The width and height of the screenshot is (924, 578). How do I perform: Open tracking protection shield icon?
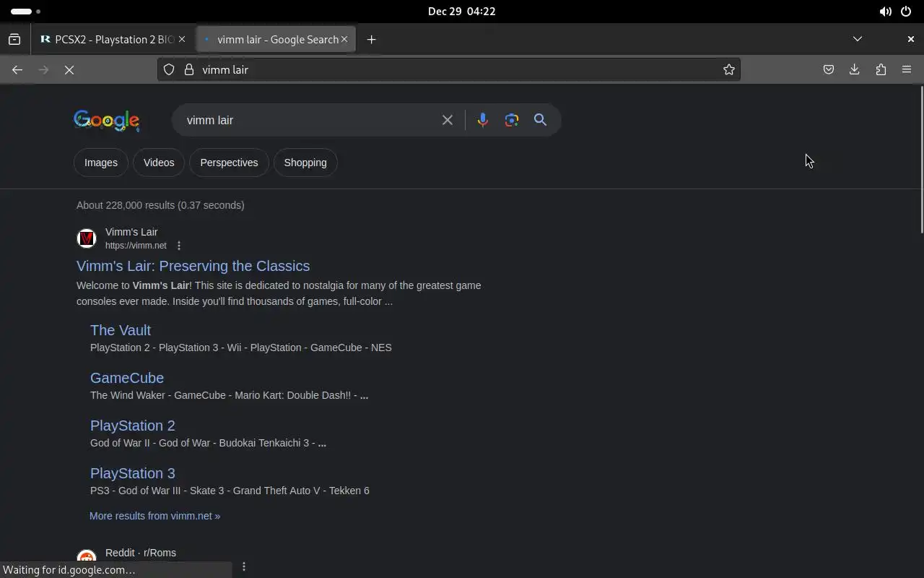point(168,69)
